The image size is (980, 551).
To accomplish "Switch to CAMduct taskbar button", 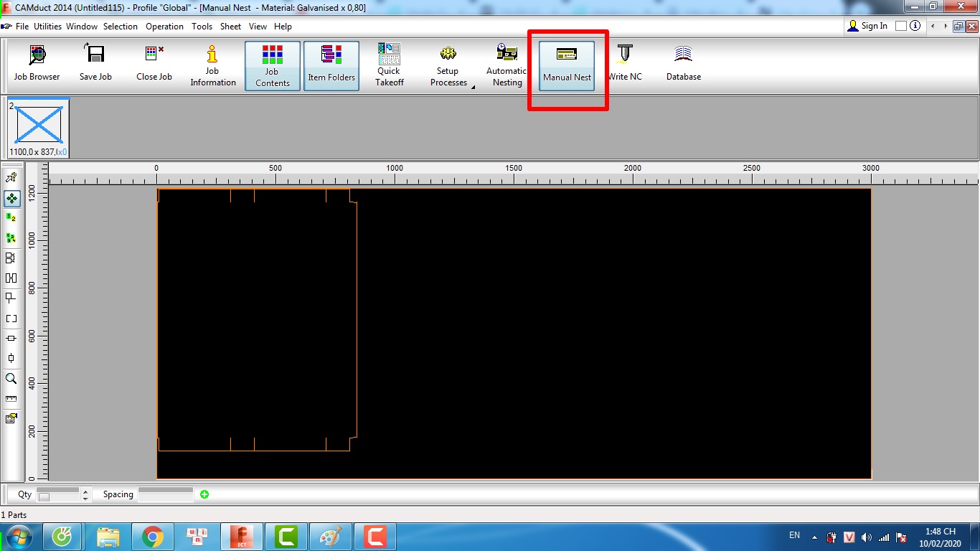I will coord(242,537).
